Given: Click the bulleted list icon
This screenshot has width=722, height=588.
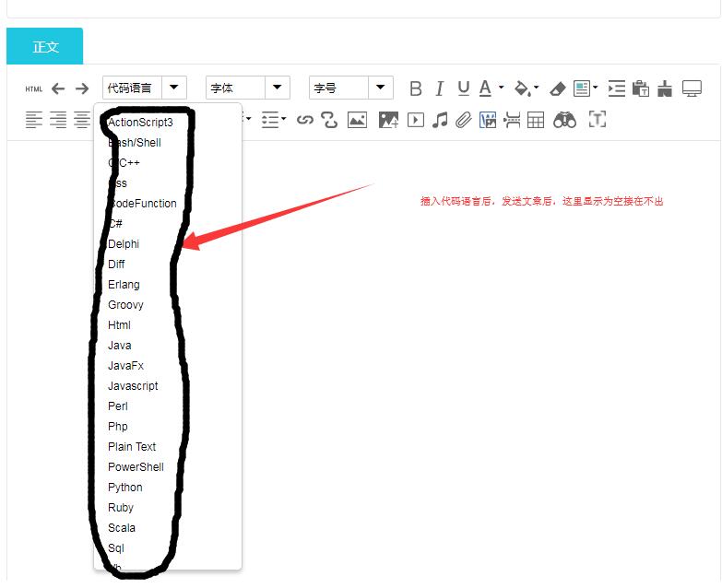Looking at the screenshot, I should (x=270, y=120).
